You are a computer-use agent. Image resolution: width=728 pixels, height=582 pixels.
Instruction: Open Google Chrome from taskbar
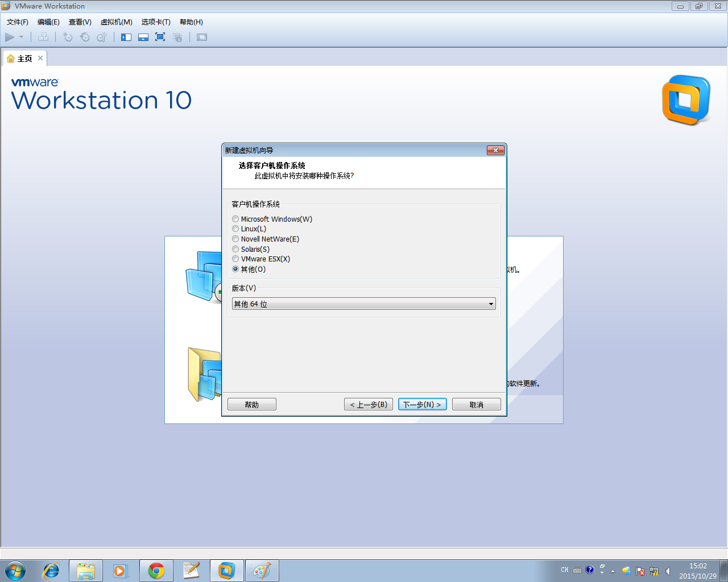156,571
